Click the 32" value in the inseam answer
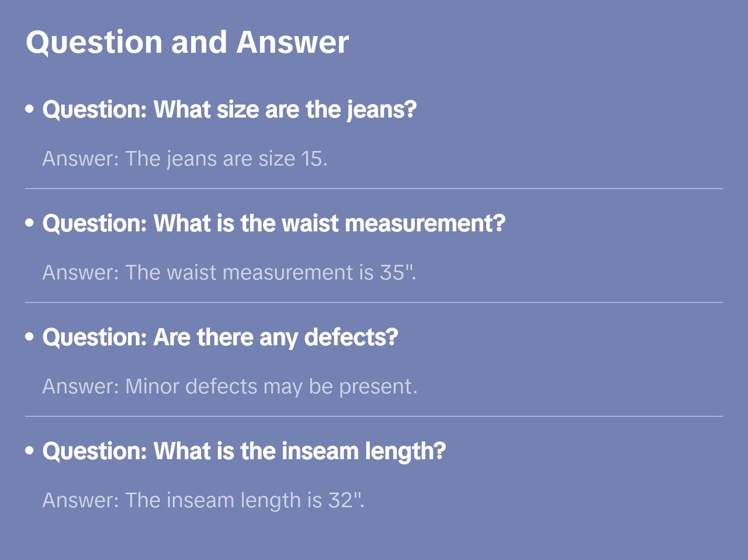This screenshot has width=748, height=560. [x=344, y=500]
